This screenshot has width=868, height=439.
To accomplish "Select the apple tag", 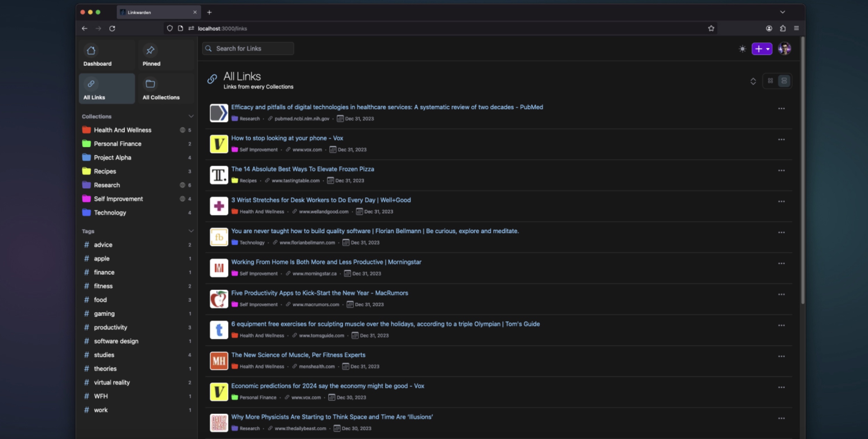I will point(137,259).
